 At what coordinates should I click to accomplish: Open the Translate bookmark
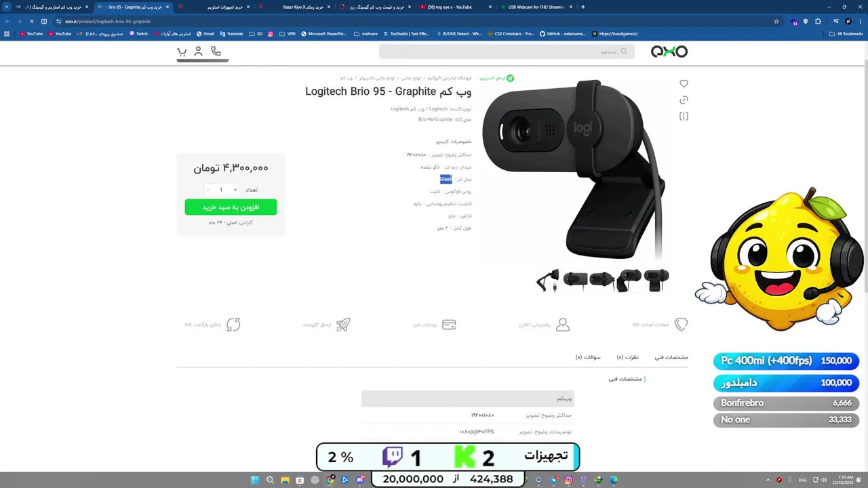tap(231, 34)
